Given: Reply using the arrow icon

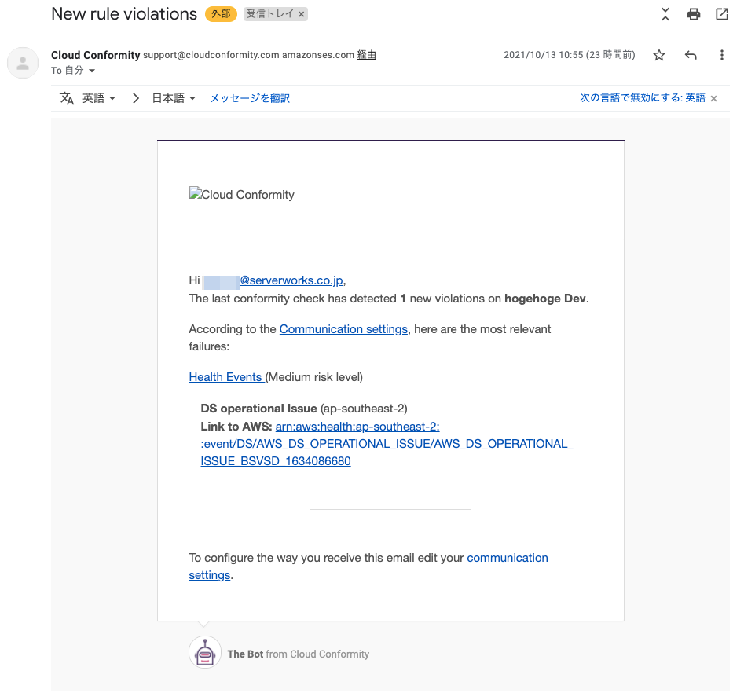Looking at the screenshot, I should click(x=691, y=56).
